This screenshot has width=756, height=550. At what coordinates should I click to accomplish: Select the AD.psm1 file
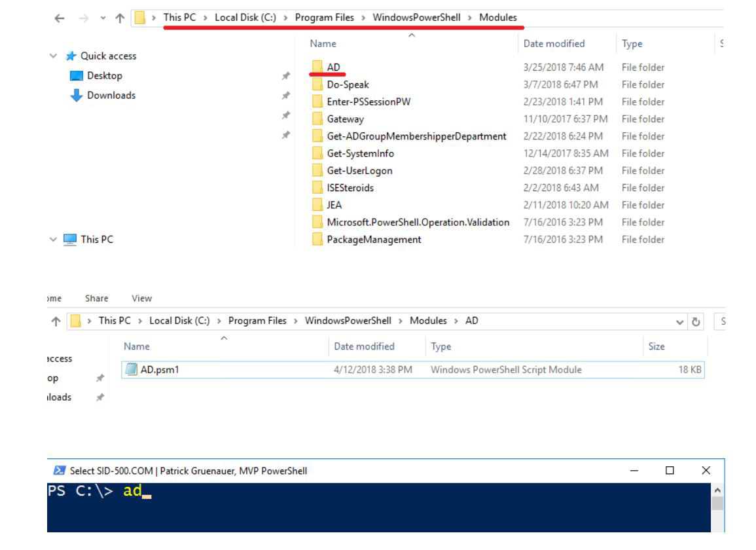[x=413, y=370]
